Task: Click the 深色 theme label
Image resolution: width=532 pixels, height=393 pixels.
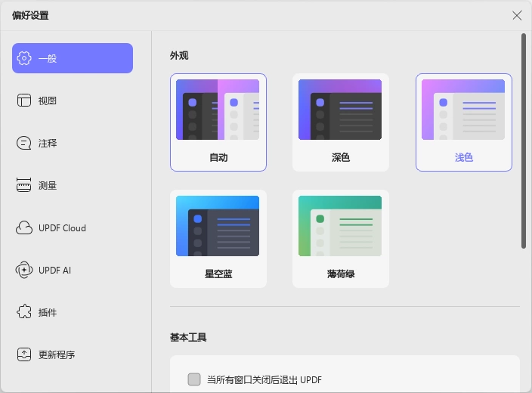Action: coord(341,157)
